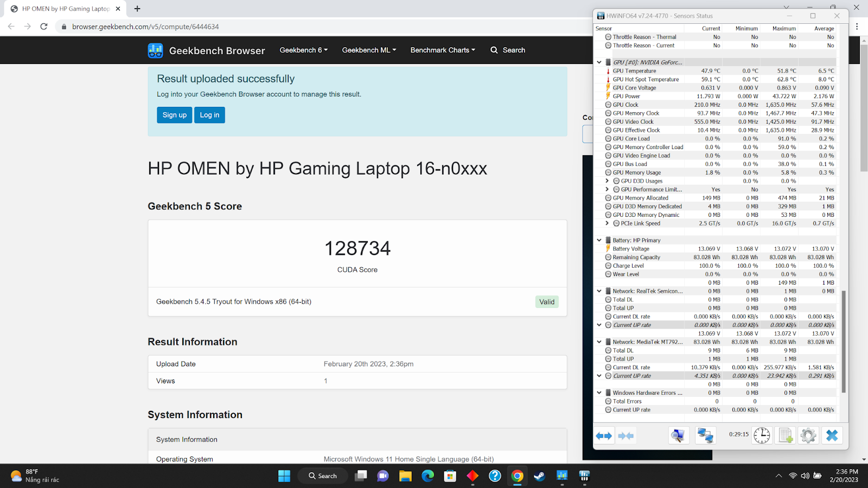The width and height of the screenshot is (868, 488).
Task: Click the collapse columns arrows icon in HWiNFO
Action: [626, 435]
